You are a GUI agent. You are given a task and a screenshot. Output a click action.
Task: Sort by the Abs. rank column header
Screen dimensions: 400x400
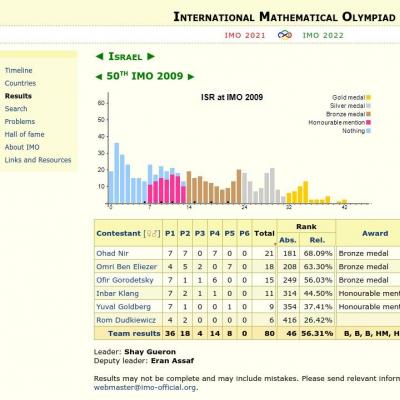288,240
